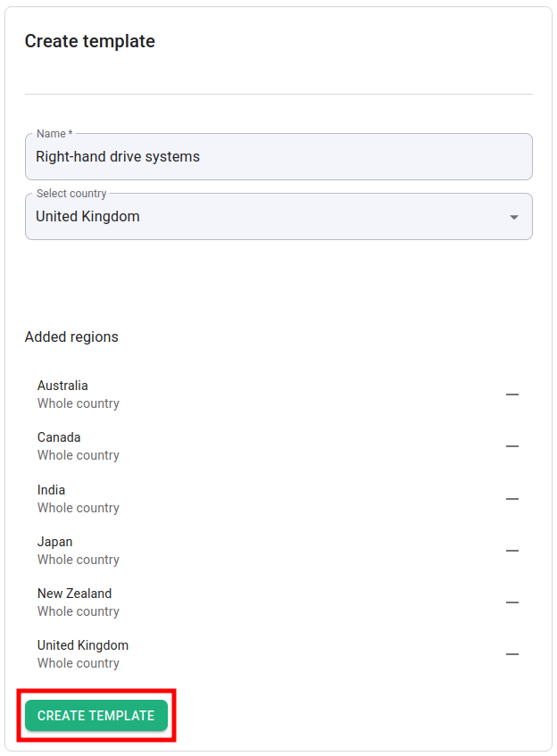Remove New Zealand from added regions
This screenshot has width=557, height=756.
point(512,602)
